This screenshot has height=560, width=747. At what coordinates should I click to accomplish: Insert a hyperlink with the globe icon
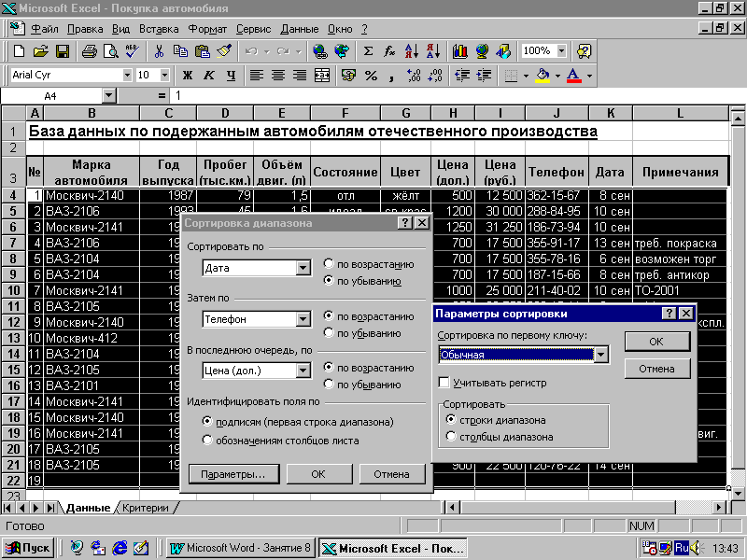click(x=320, y=51)
